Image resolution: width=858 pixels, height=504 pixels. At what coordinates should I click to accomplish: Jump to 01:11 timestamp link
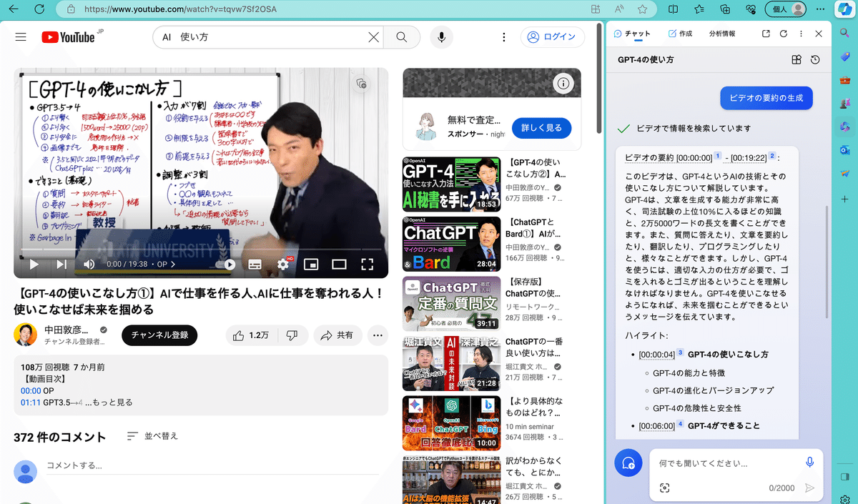[x=31, y=402]
